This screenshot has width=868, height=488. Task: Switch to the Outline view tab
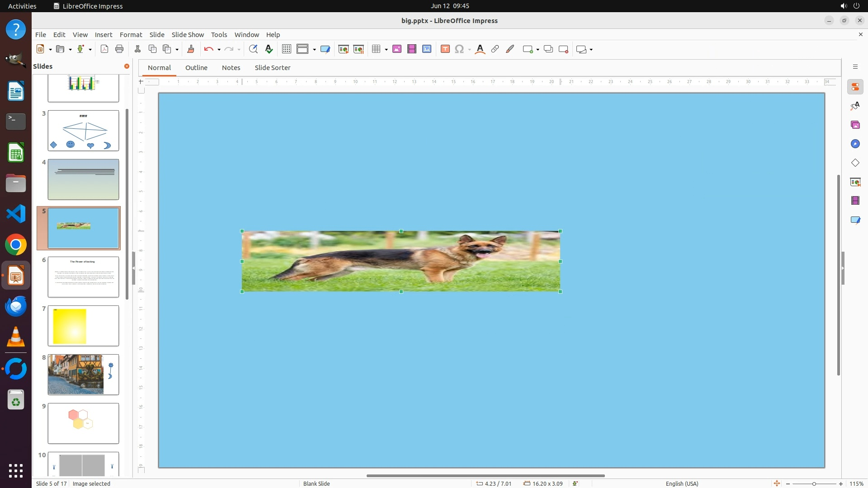point(196,68)
